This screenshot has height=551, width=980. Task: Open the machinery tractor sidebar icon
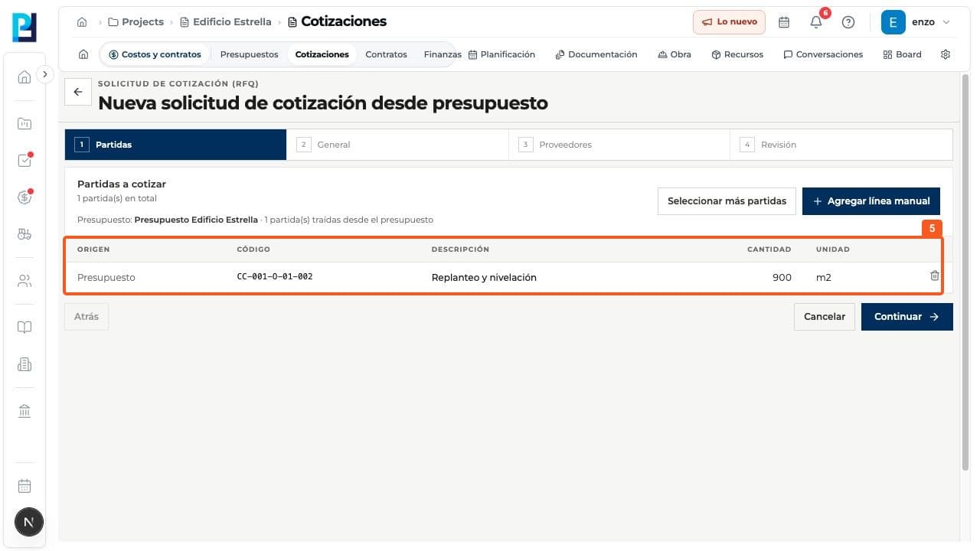24,235
